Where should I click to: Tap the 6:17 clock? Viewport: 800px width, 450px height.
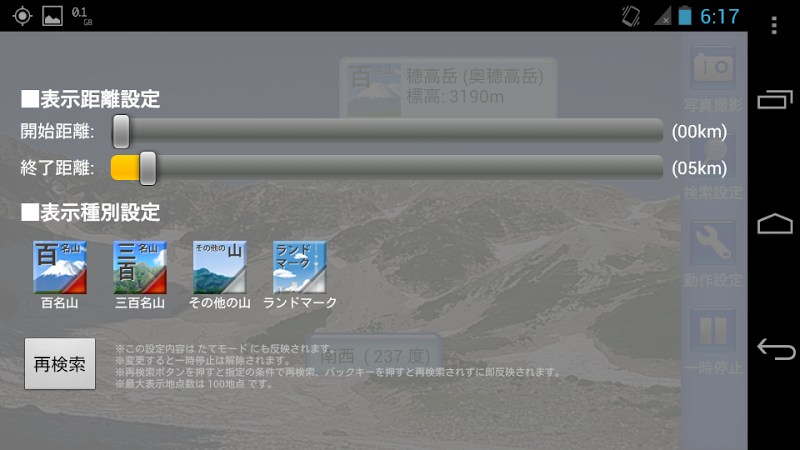tap(719, 16)
